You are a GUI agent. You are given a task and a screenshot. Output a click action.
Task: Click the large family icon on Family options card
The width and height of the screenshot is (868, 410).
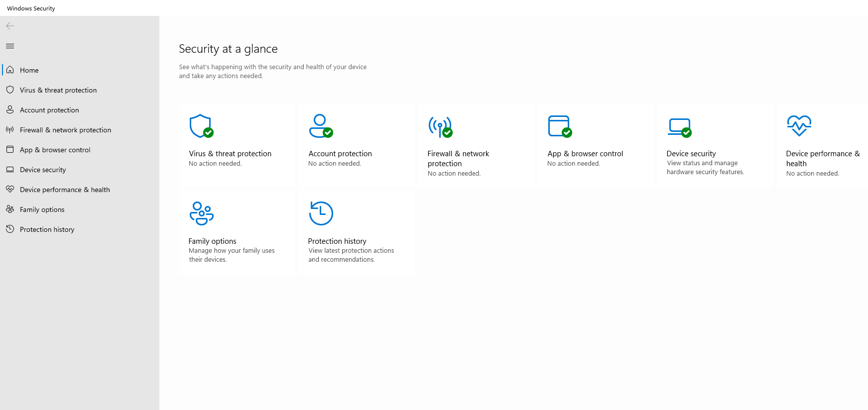point(202,213)
